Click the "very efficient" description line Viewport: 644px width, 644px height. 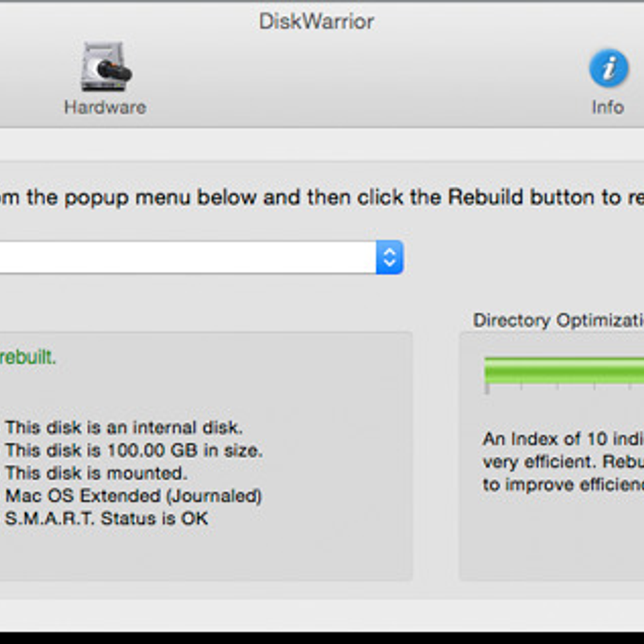coord(562,462)
